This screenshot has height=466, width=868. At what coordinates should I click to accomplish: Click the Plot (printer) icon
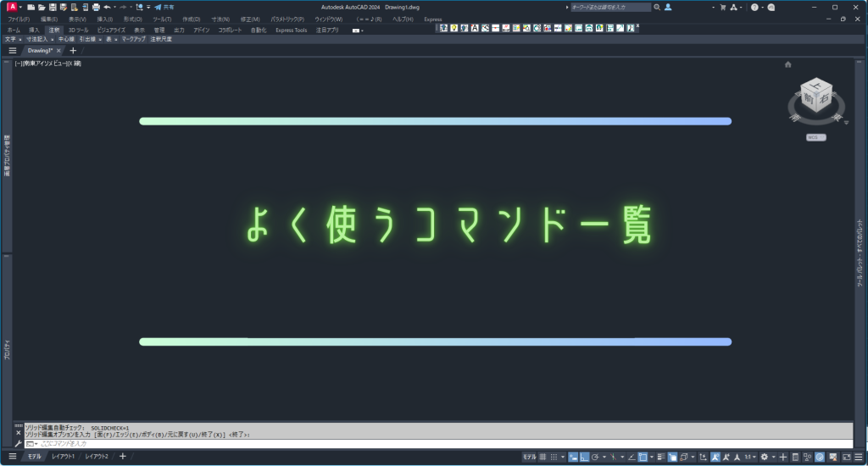[x=96, y=7]
